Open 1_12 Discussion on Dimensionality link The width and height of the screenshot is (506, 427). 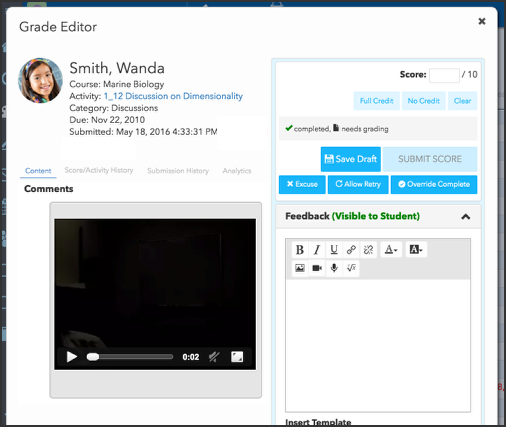[x=173, y=96]
